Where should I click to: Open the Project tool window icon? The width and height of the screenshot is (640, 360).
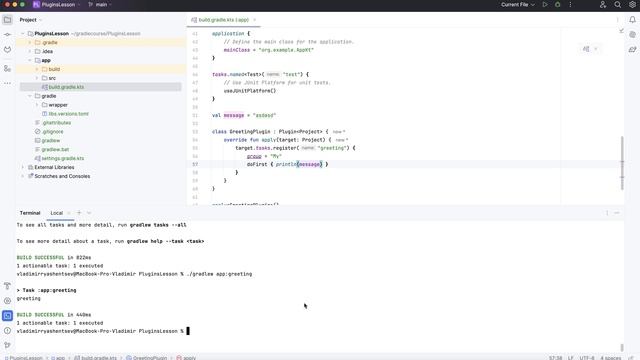tap(7, 20)
